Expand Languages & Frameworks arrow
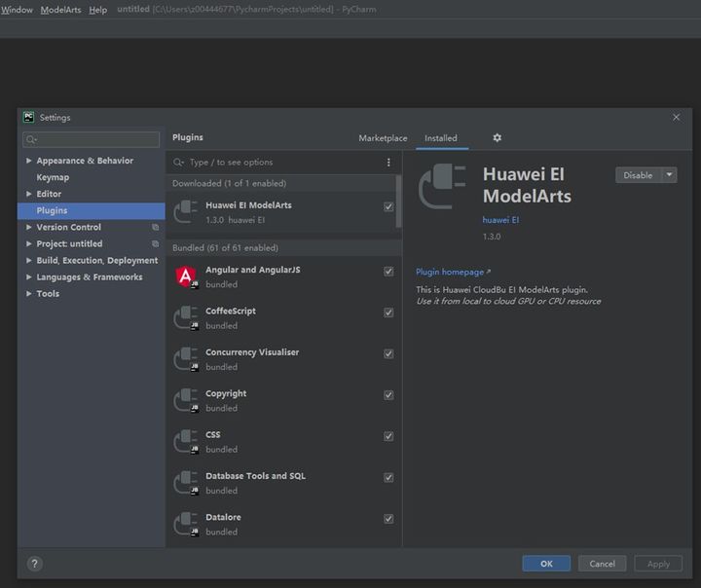 point(28,276)
